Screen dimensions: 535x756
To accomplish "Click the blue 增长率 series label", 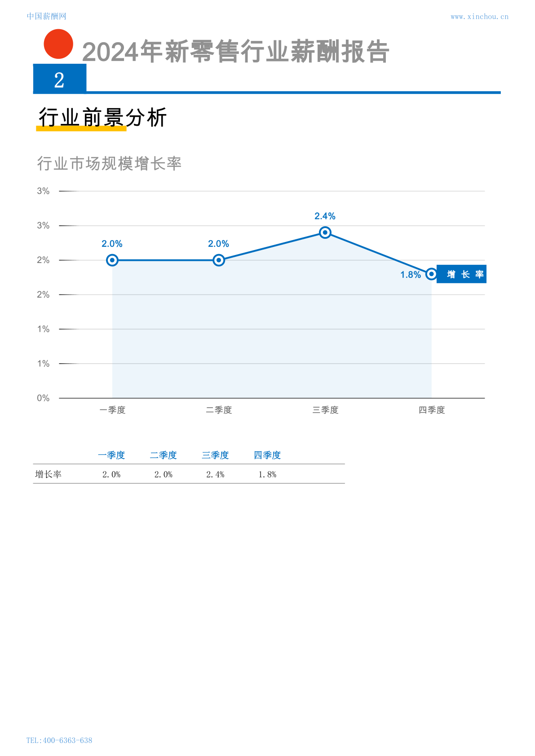I will coord(462,274).
